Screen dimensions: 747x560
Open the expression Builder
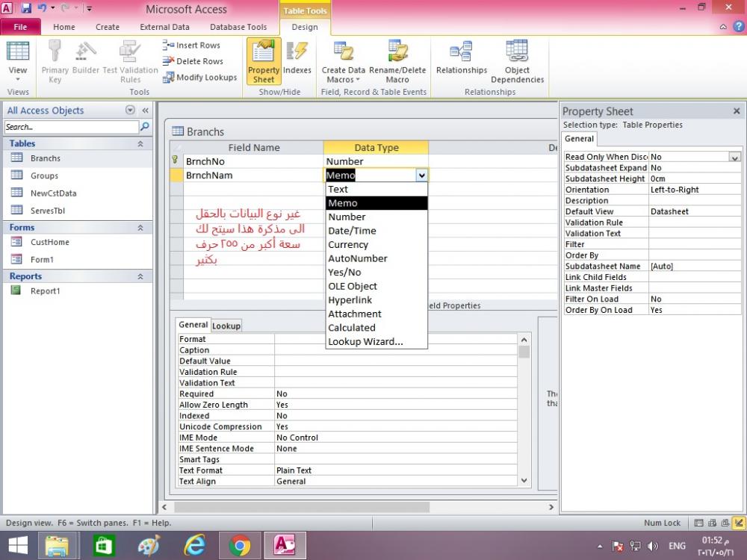click(x=86, y=58)
